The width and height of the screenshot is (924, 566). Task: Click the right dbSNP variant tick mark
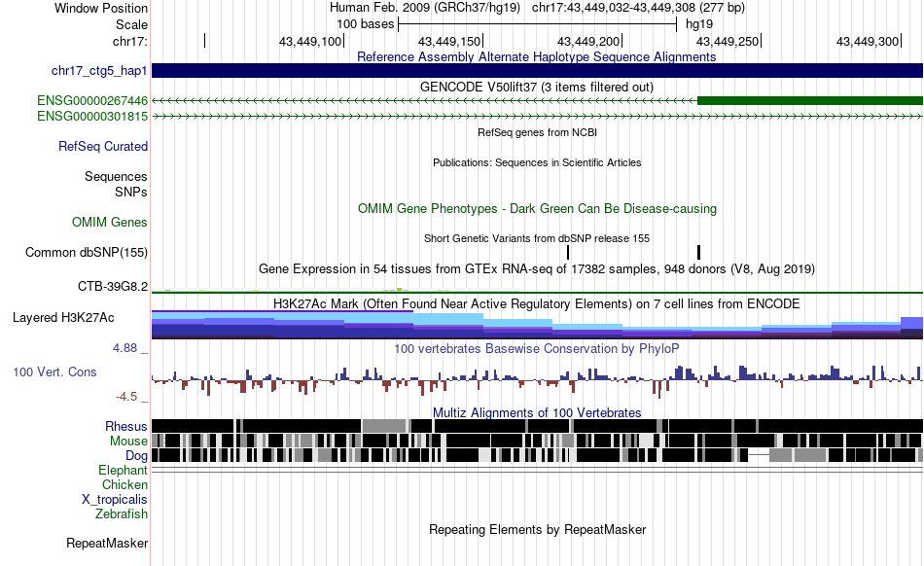pyautogui.click(x=699, y=252)
